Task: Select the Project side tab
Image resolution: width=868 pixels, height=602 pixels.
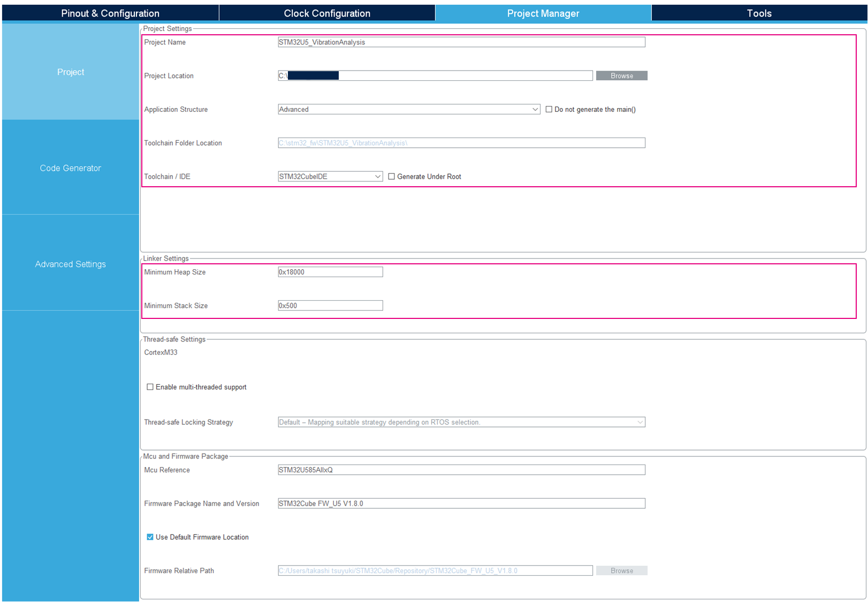Action: [x=71, y=72]
